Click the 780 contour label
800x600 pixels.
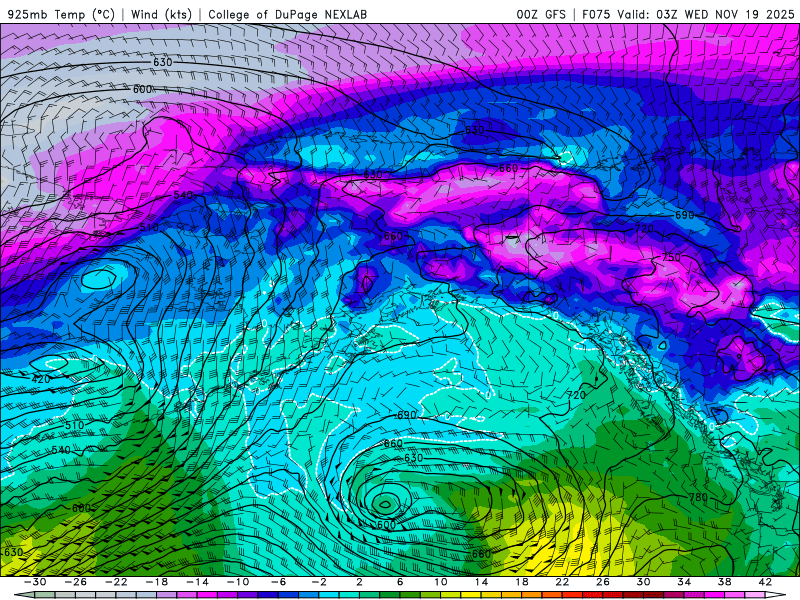coord(698,497)
